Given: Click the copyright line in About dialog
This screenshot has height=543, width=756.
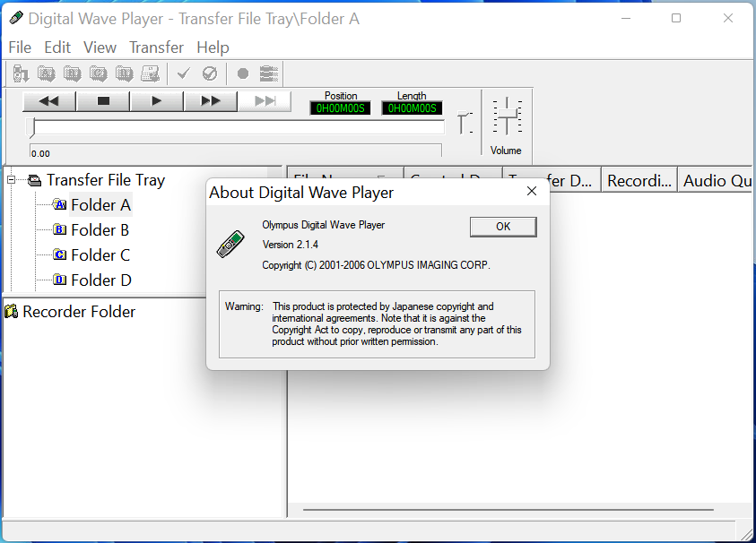Looking at the screenshot, I should (x=376, y=265).
